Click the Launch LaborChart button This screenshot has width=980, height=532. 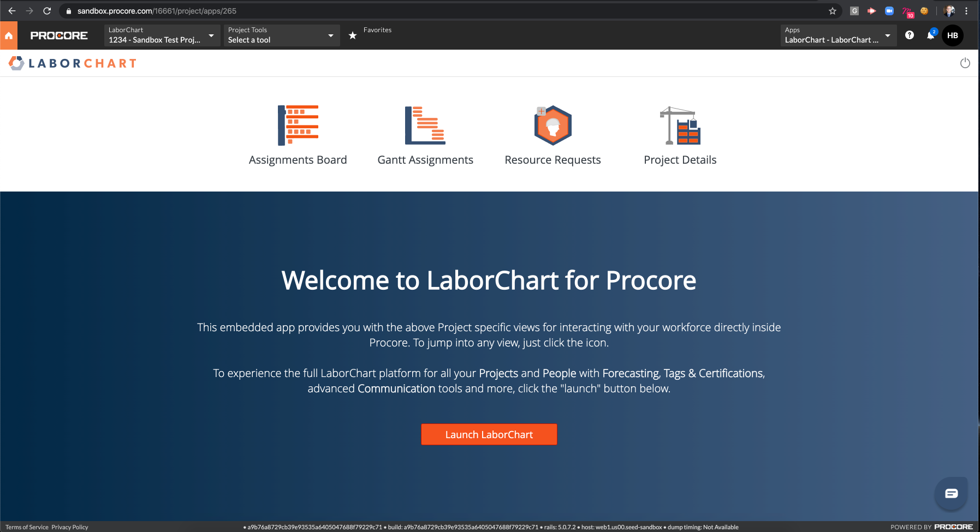pos(489,434)
